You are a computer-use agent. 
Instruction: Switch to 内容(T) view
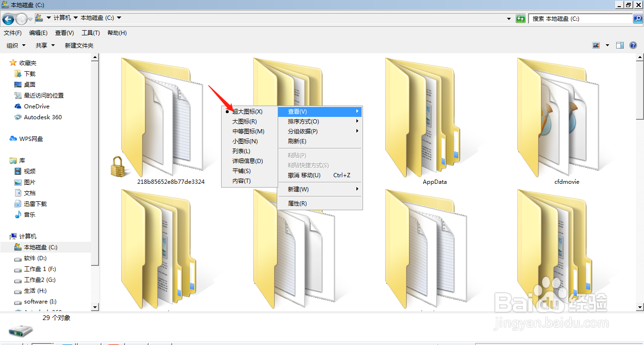(249, 181)
